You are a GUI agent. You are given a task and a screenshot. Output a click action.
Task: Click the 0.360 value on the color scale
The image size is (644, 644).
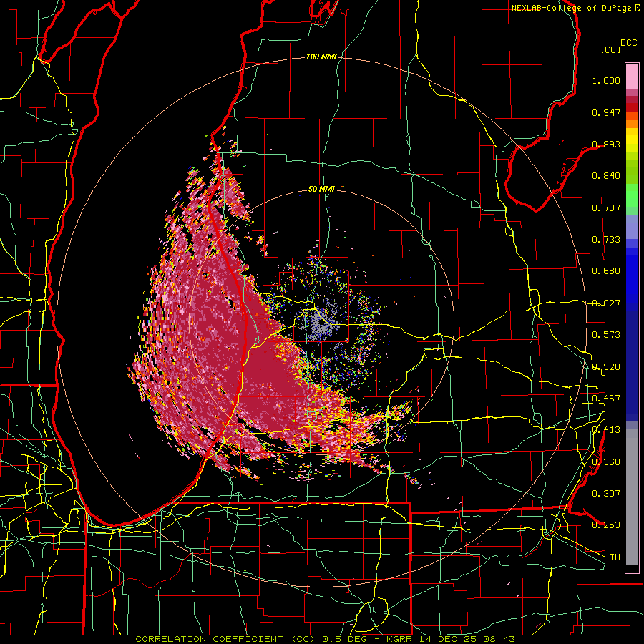click(606, 462)
